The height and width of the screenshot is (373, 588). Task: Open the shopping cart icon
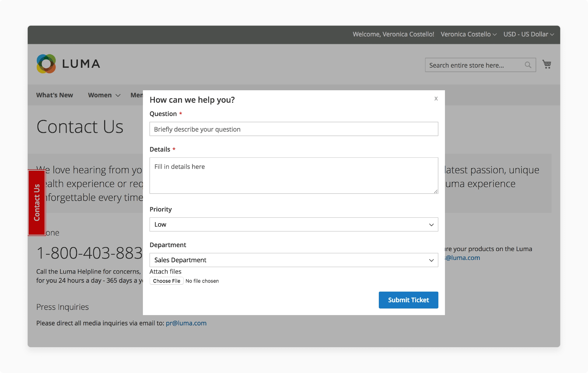tap(547, 64)
